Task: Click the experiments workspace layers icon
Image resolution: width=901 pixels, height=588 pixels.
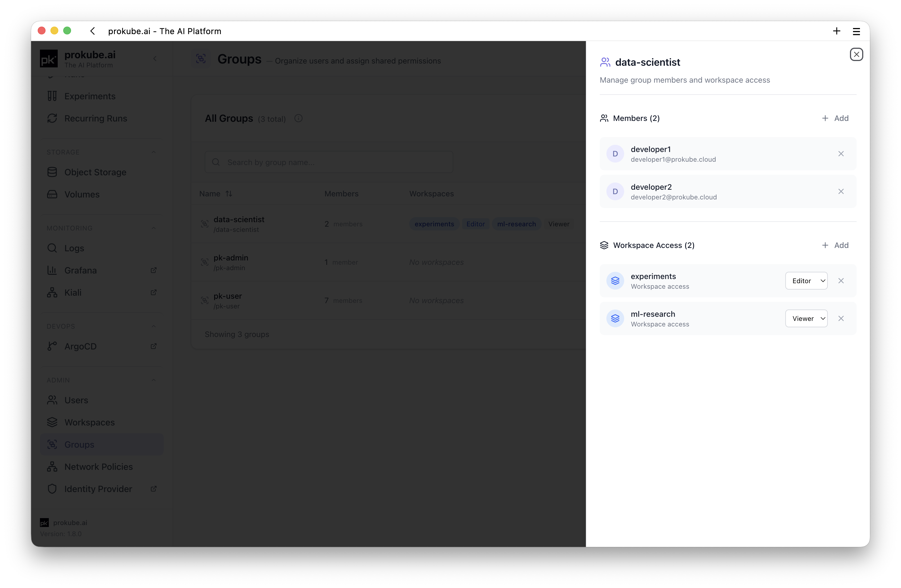Action: click(615, 281)
